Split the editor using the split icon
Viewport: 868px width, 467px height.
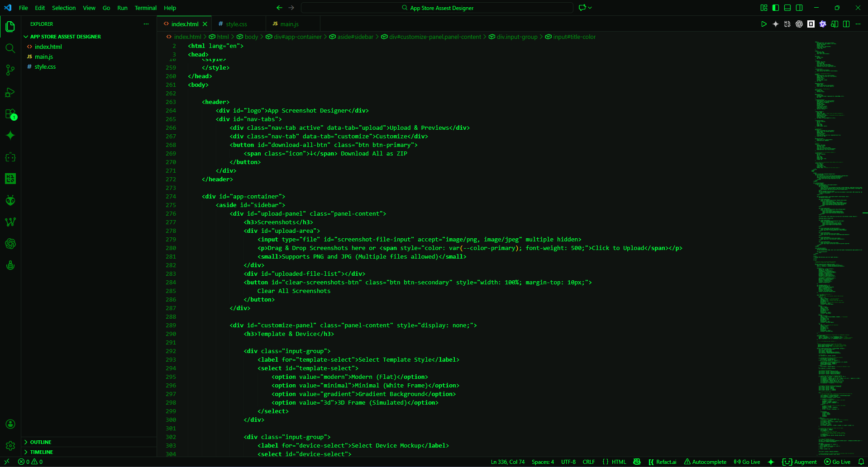[846, 24]
